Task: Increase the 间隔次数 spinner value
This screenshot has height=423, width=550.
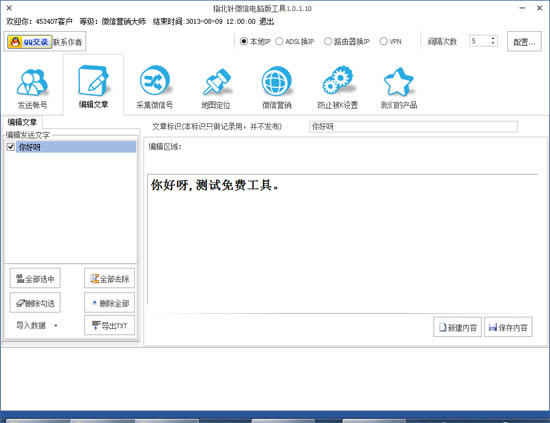Action: click(493, 38)
